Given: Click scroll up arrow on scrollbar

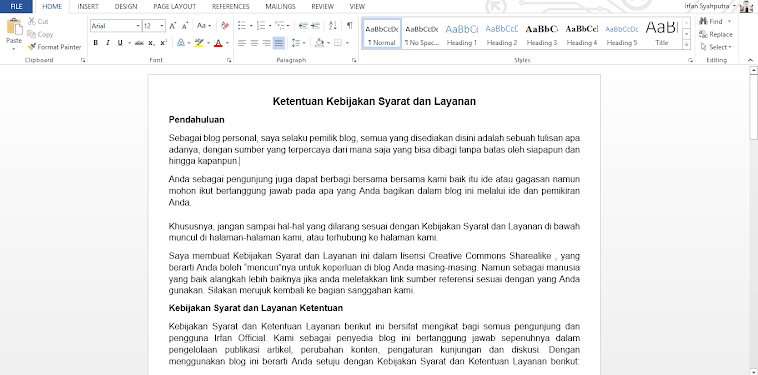Looking at the screenshot, I should tap(753, 71).
